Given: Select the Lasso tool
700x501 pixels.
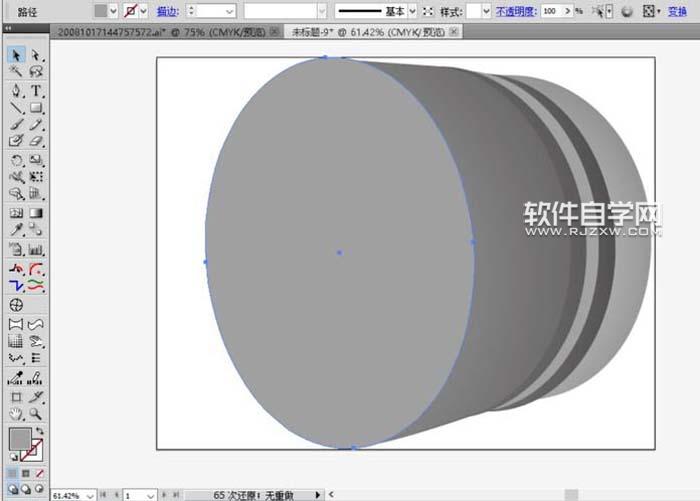Looking at the screenshot, I should (x=36, y=71).
